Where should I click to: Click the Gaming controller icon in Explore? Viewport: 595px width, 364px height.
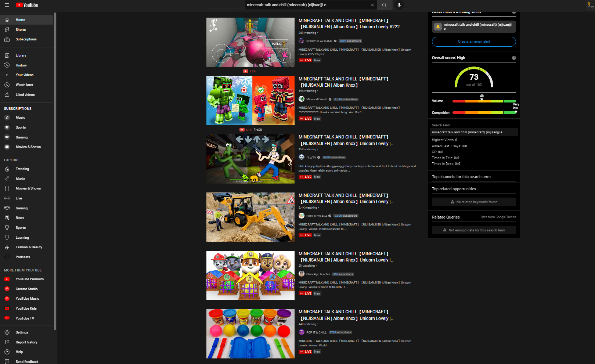(x=7, y=208)
